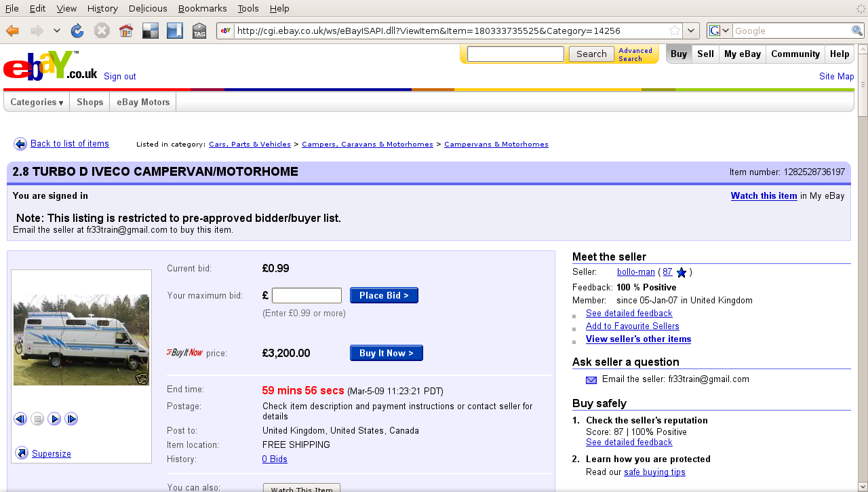Switch to the Sell tab
This screenshot has width=868, height=492.
(705, 54)
